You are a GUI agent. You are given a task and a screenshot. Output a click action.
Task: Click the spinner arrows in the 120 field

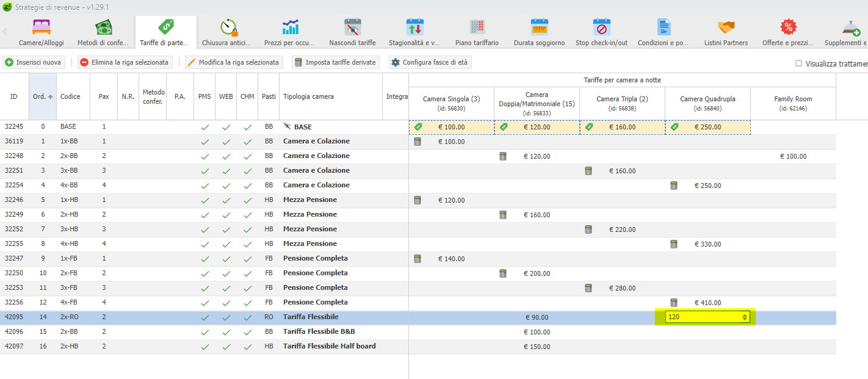pos(744,317)
